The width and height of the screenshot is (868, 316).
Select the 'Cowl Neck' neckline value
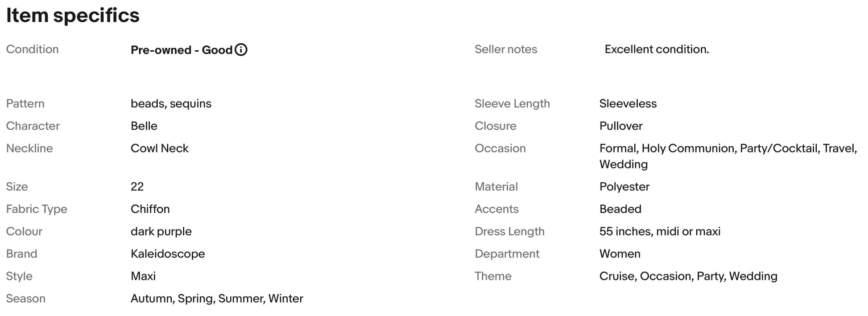pyautogui.click(x=160, y=148)
